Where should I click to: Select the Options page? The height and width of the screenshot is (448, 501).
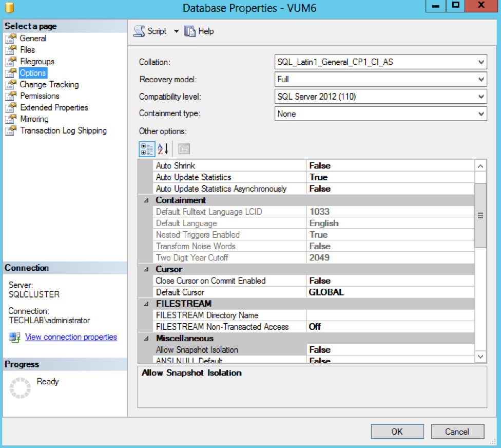[x=33, y=73]
